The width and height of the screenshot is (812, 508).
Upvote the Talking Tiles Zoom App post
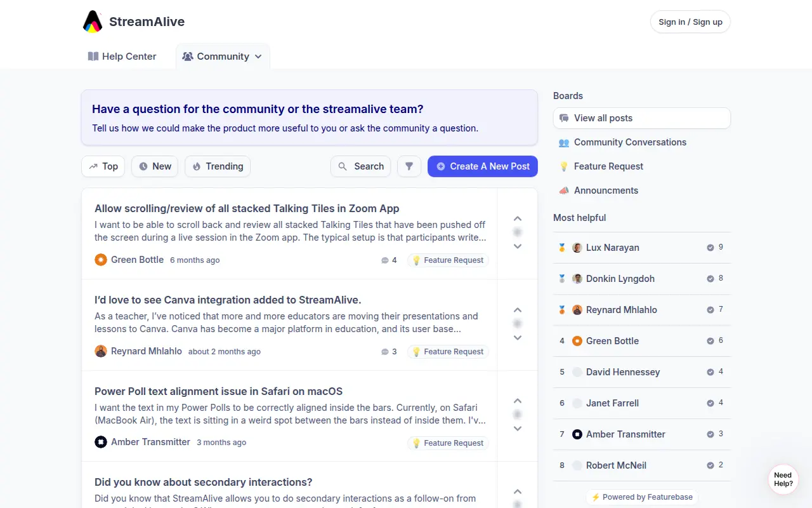click(x=518, y=218)
